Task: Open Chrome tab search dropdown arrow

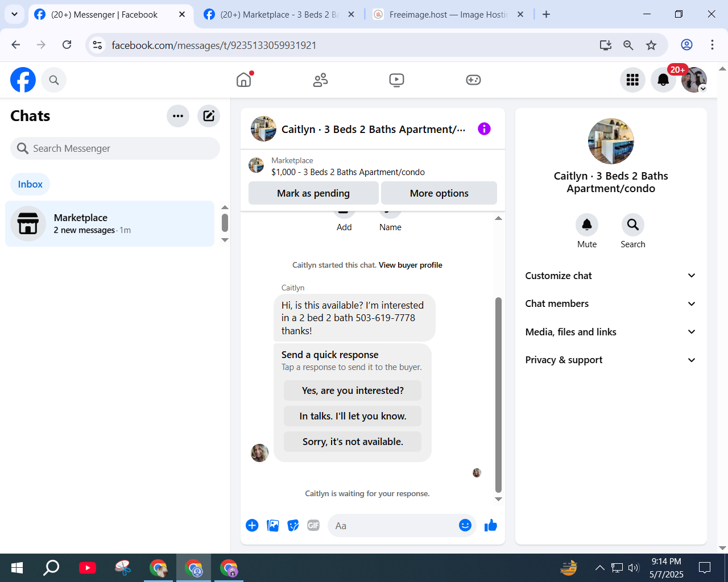Action: pyautogui.click(x=14, y=14)
